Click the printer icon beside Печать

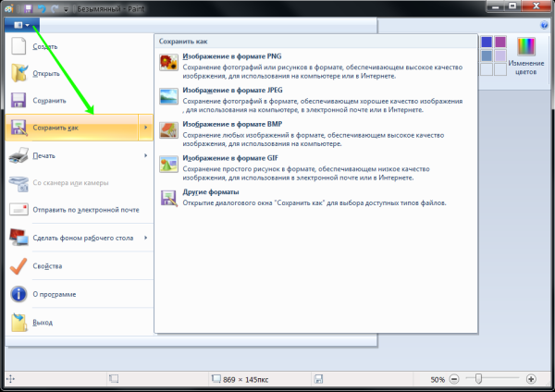(x=18, y=155)
